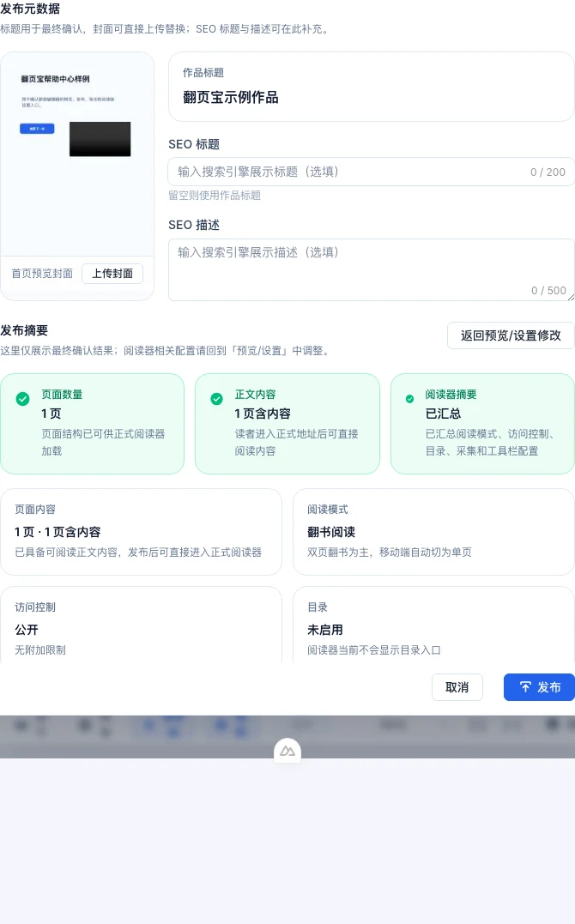Click the 发布 publish button
This screenshot has height=924, width=575.
[x=539, y=687]
